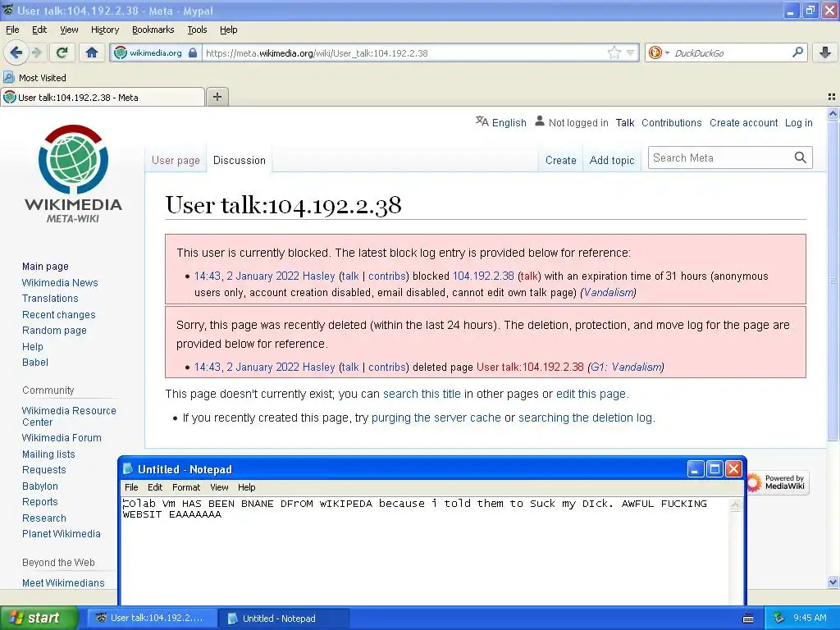Click the Create account link
The height and width of the screenshot is (630, 840).
coord(743,123)
